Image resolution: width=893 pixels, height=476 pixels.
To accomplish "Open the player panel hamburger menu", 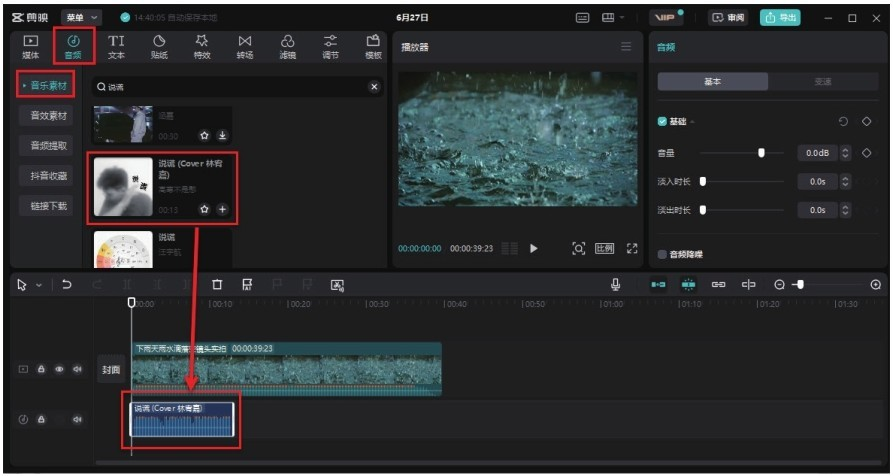I will [x=626, y=47].
